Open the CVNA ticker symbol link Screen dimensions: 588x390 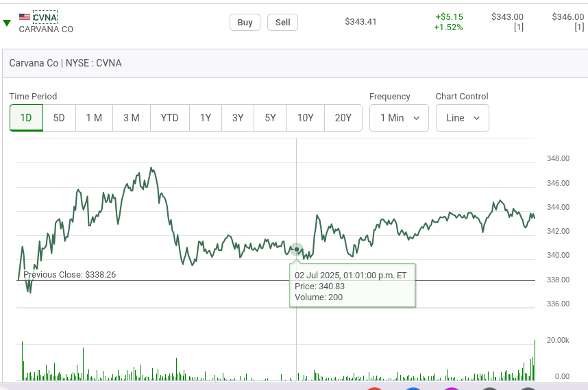[x=45, y=17]
